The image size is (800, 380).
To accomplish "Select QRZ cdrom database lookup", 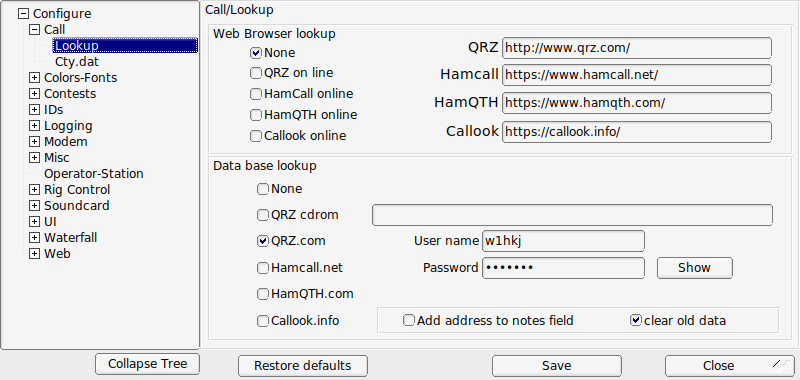I will click(263, 215).
